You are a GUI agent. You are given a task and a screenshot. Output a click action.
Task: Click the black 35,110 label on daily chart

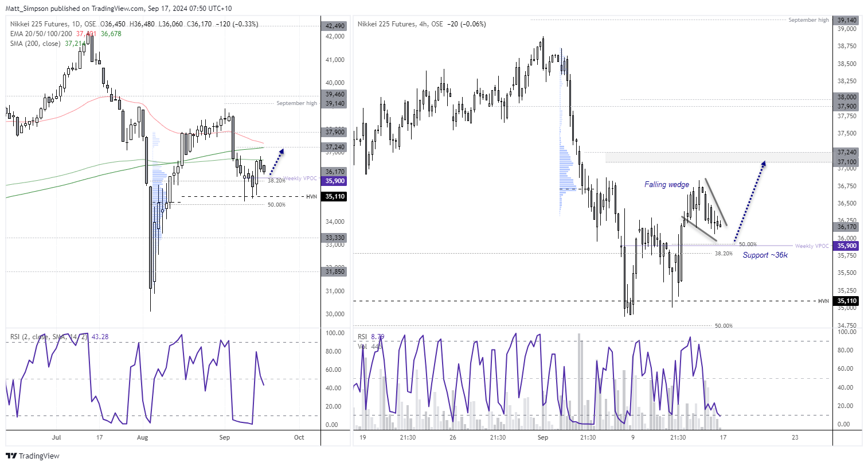334,196
